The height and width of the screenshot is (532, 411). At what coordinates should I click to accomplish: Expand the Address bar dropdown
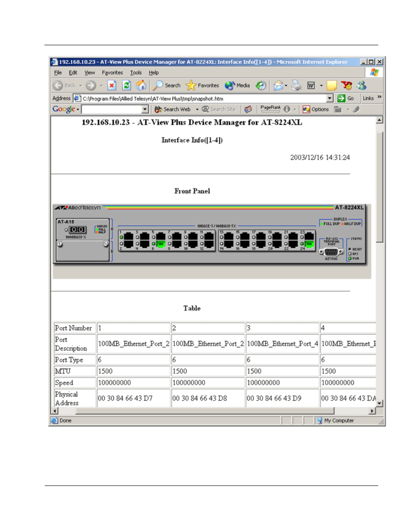click(330, 98)
